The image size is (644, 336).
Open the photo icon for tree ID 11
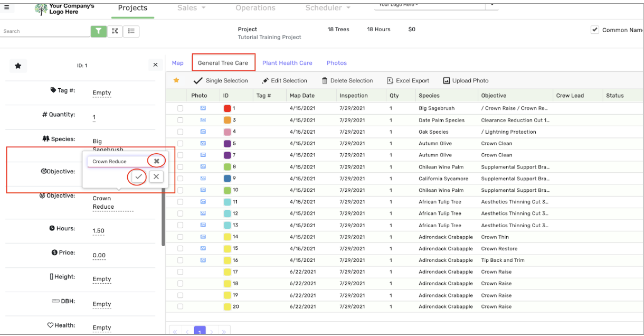point(203,202)
